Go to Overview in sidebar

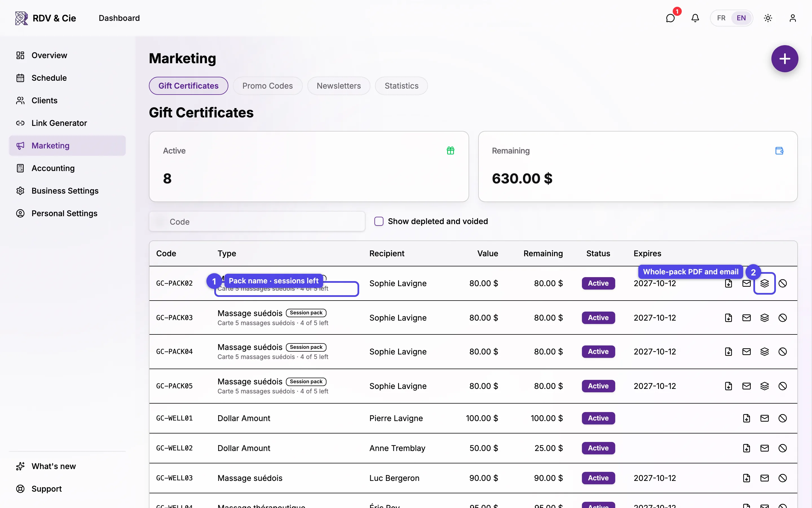67,55
